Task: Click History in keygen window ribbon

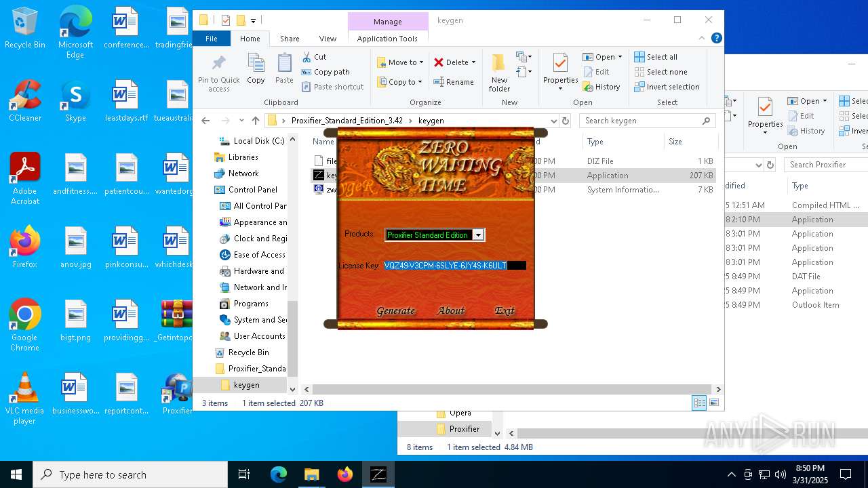Action: [x=601, y=87]
